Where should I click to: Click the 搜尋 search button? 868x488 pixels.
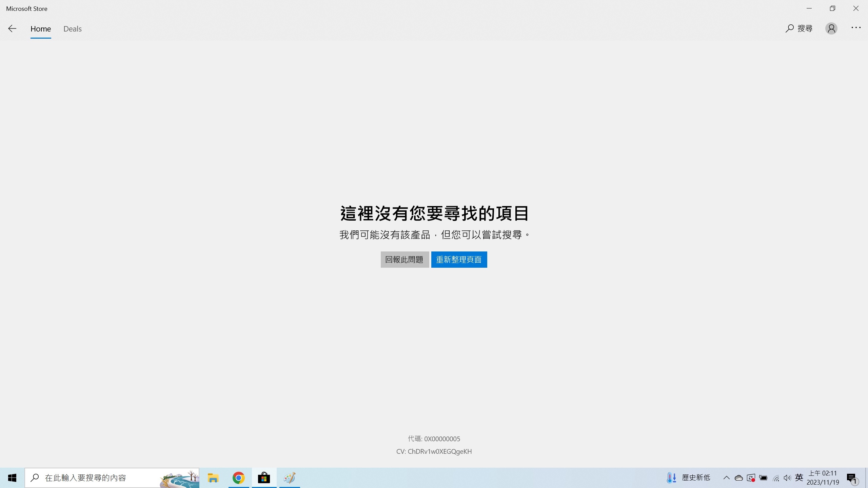[x=799, y=28]
